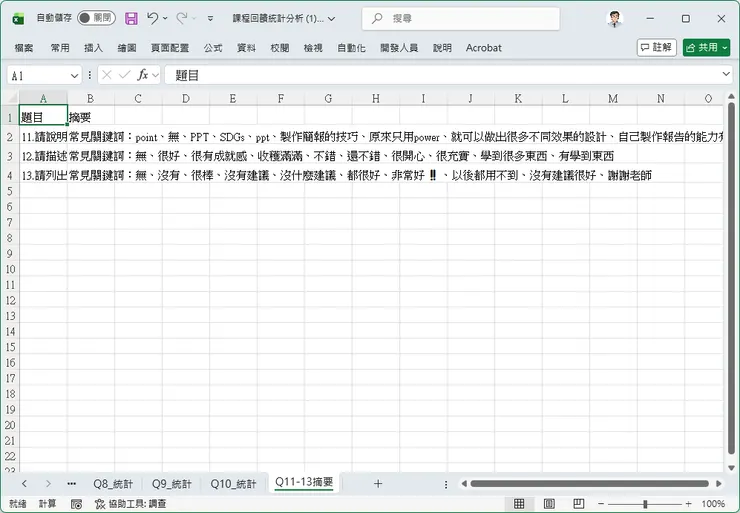Select column header F
Viewport: 740px width, 513px height.
tap(281, 99)
